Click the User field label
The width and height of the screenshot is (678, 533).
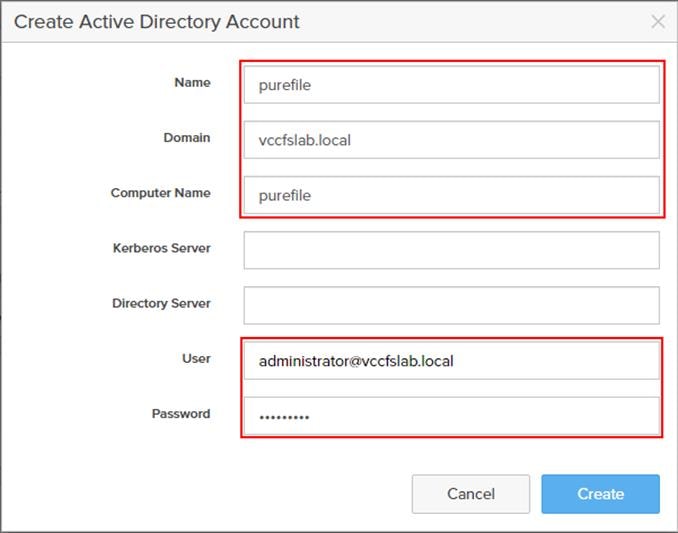point(196,358)
